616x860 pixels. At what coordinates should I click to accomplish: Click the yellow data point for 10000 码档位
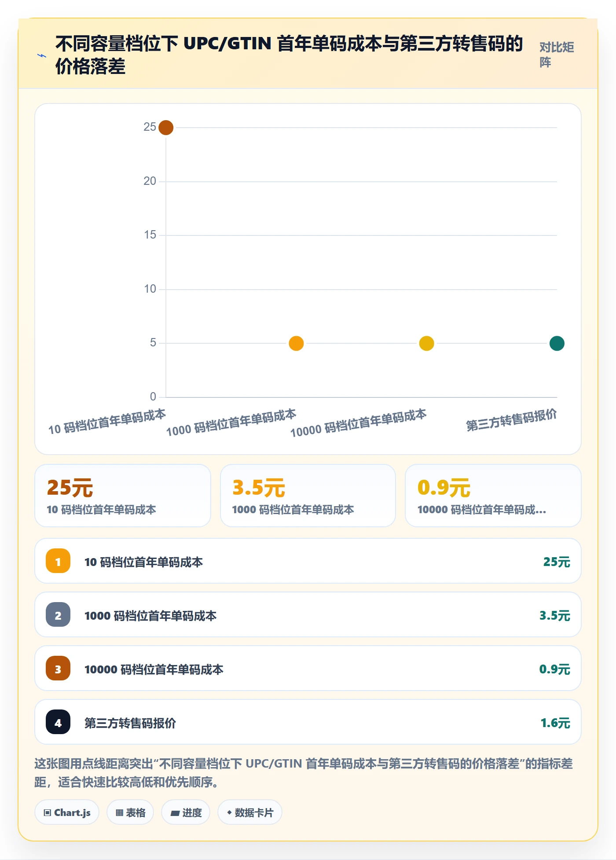tap(426, 343)
